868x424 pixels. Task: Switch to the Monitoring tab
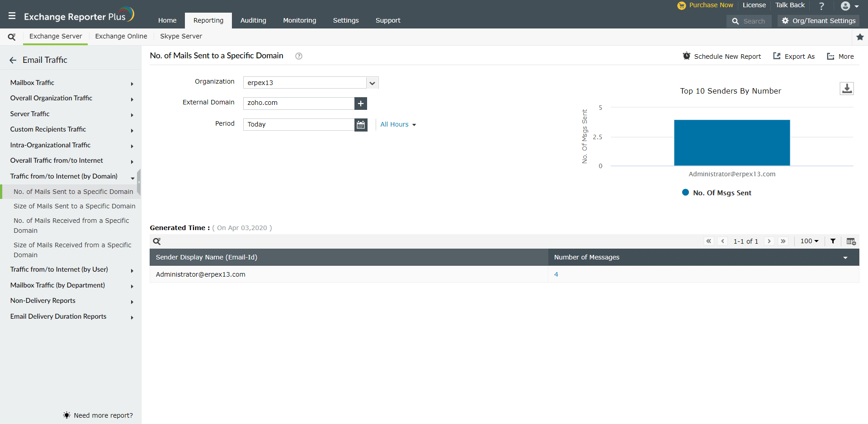pyautogui.click(x=300, y=20)
